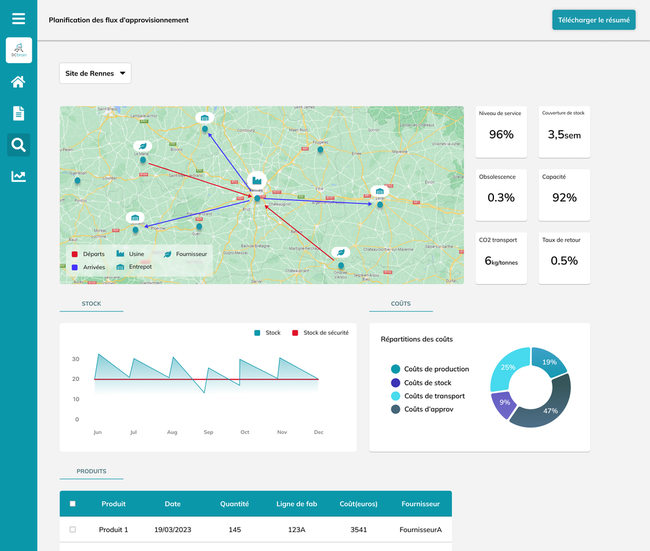Click the top warehouse marker on the map
650x551 pixels.
[x=205, y=118]
